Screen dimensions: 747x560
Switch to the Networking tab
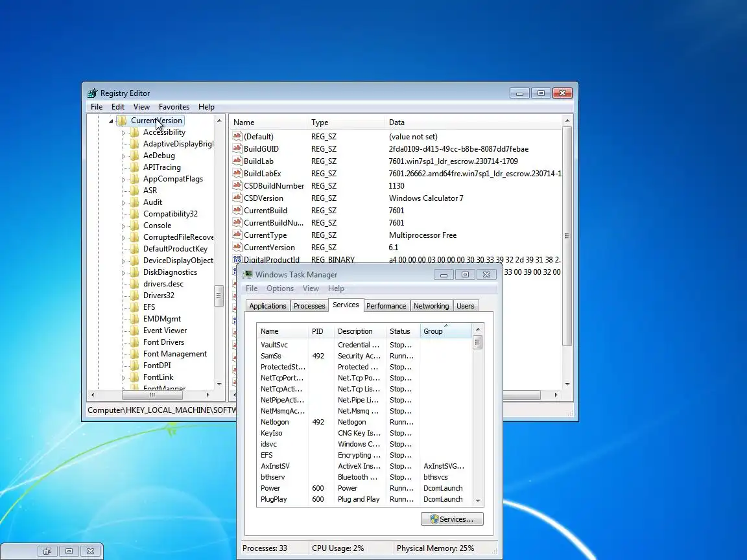(x=431, y=306)
